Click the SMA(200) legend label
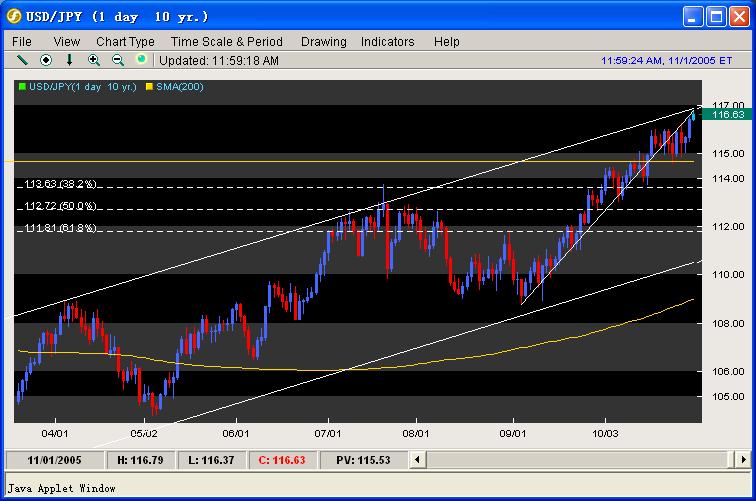The height and width of the screenshot is (501, 756). 180,87
